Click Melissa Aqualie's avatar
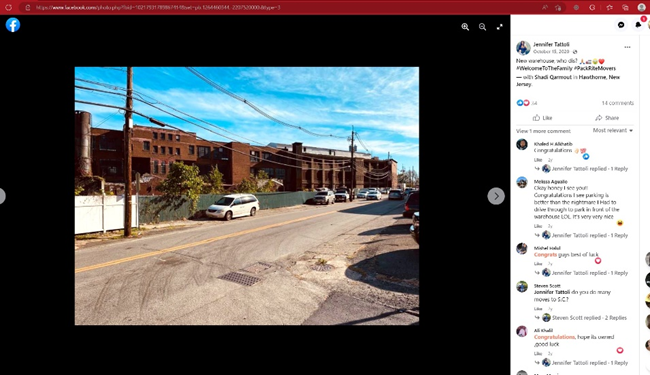The height and width of the screenshot is (375, 650). 522,182
